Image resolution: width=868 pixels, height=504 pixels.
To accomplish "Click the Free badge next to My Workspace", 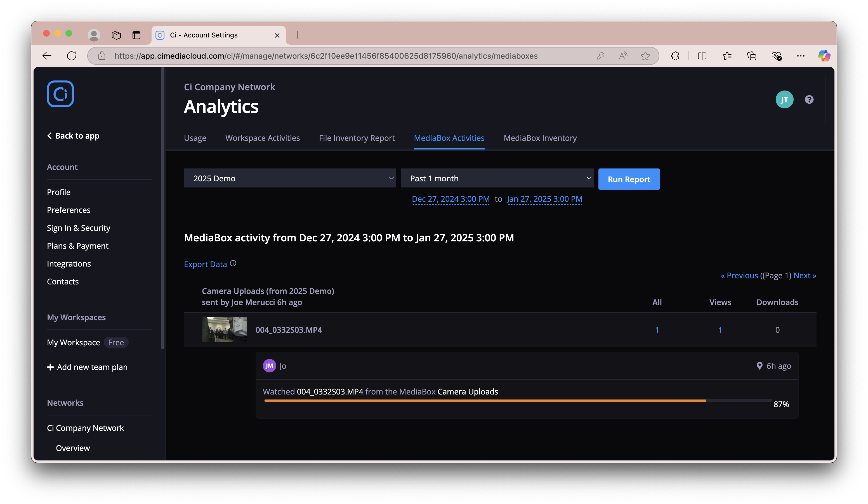I will coord(116,342).
